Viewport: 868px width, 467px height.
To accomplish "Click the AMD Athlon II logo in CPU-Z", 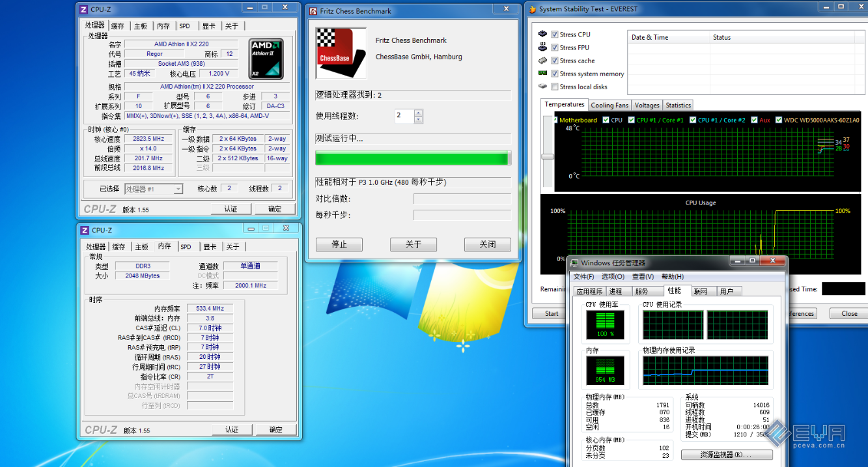I will (266, 59).
